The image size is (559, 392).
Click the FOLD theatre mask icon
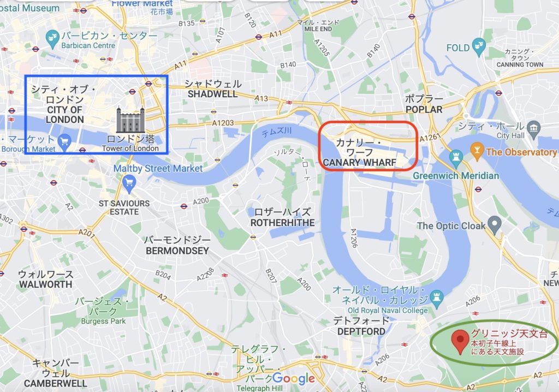[x=479, y=47]
